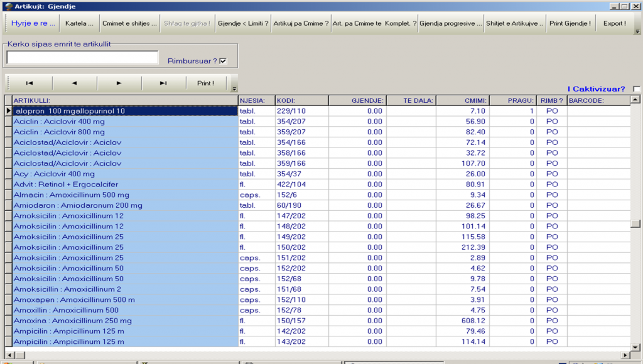643x364 pixels.
Task: Click the application icon in the title bar
Action: 9,6
